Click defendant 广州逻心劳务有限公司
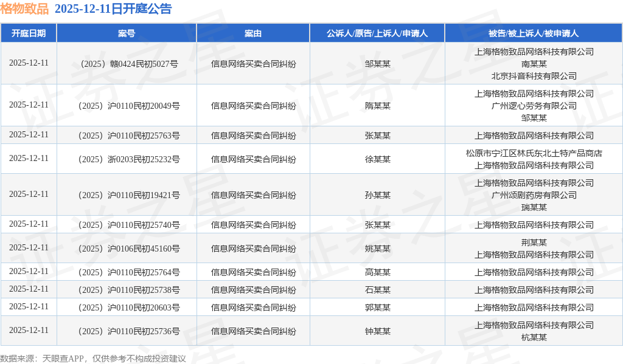 tap(534, 106)
